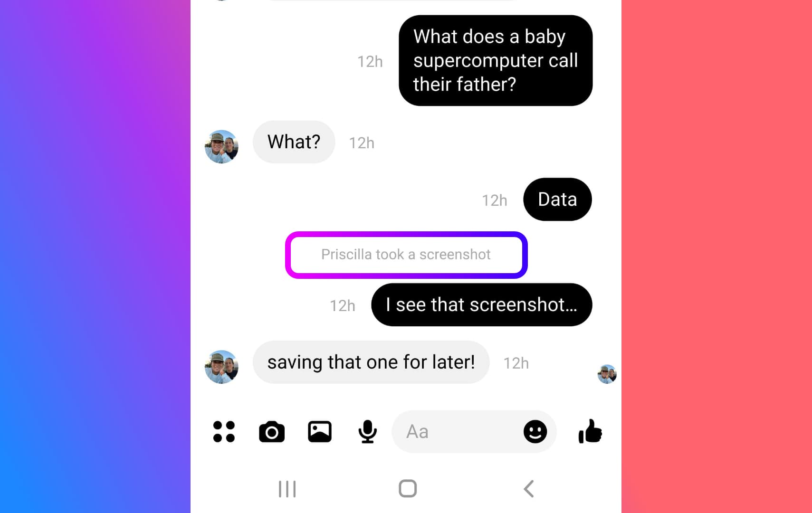812x513 pixels.
Task: Tap the Android back arrow
Action: 529,488
